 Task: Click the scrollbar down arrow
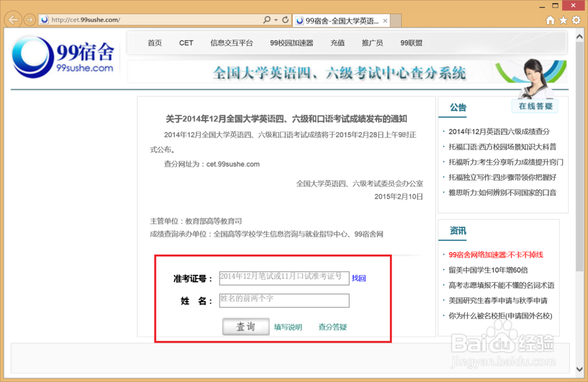tap(579, 369)
